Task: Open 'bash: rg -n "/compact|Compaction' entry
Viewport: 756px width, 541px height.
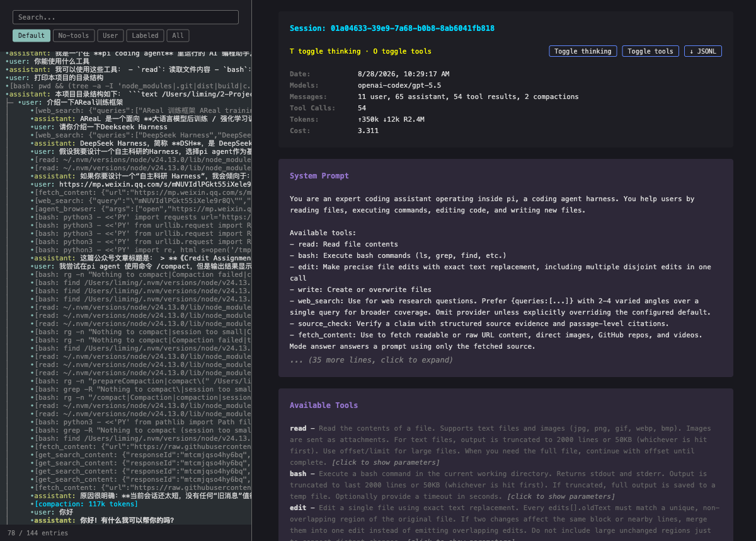Action: pyautogui.click(x=140, y=397)
